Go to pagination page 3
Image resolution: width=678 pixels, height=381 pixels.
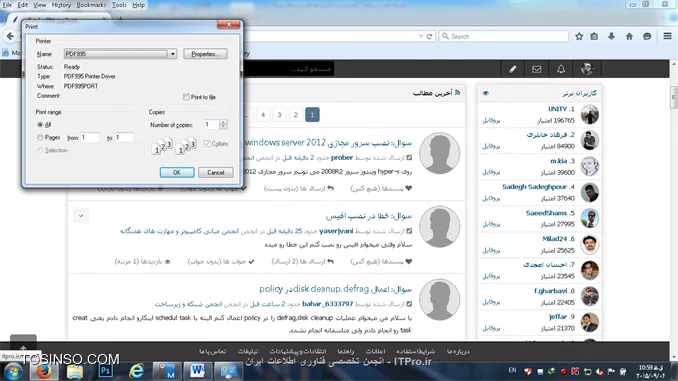click(x=279, y=115)
